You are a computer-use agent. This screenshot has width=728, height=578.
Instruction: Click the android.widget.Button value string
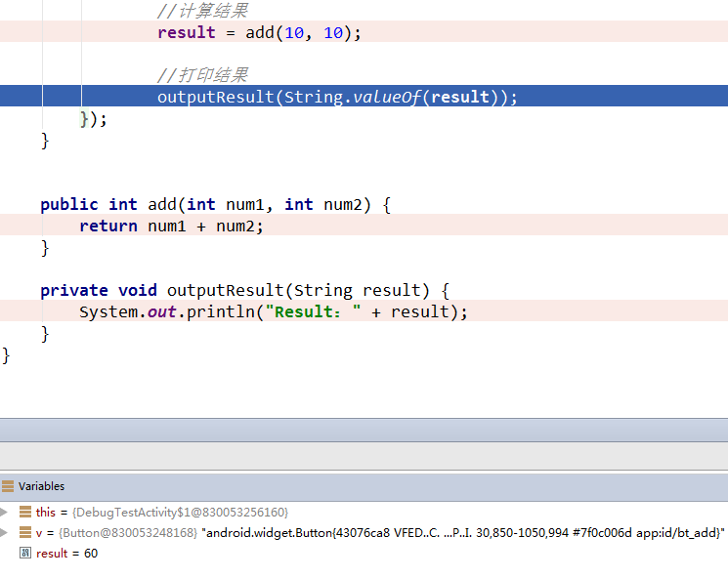[x=463, y=532]
